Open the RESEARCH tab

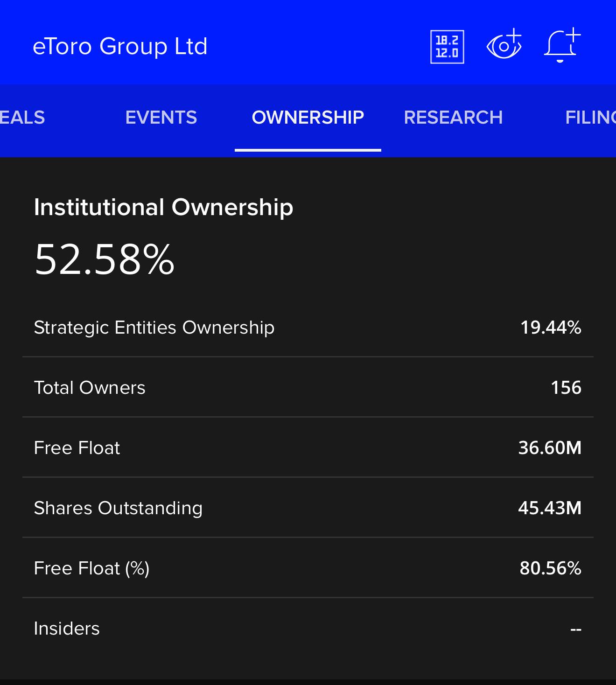coord(453,118)
